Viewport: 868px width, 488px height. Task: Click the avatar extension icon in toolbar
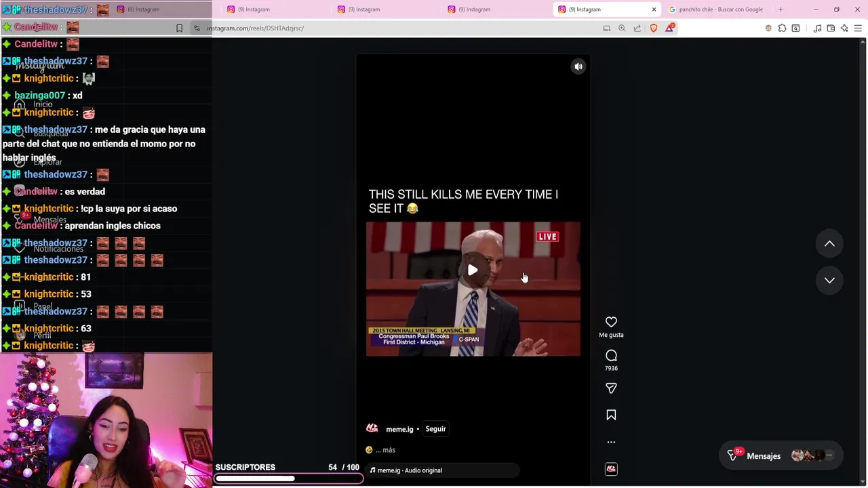coord(768,28)
